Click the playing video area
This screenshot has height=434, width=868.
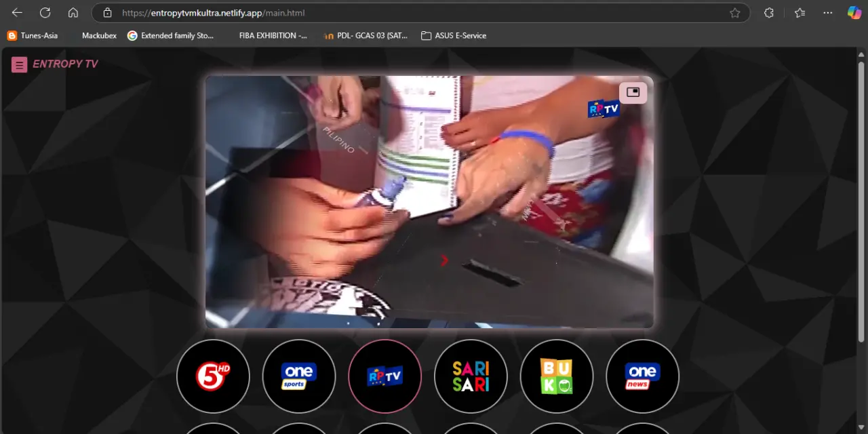click(x=429, y=202)
